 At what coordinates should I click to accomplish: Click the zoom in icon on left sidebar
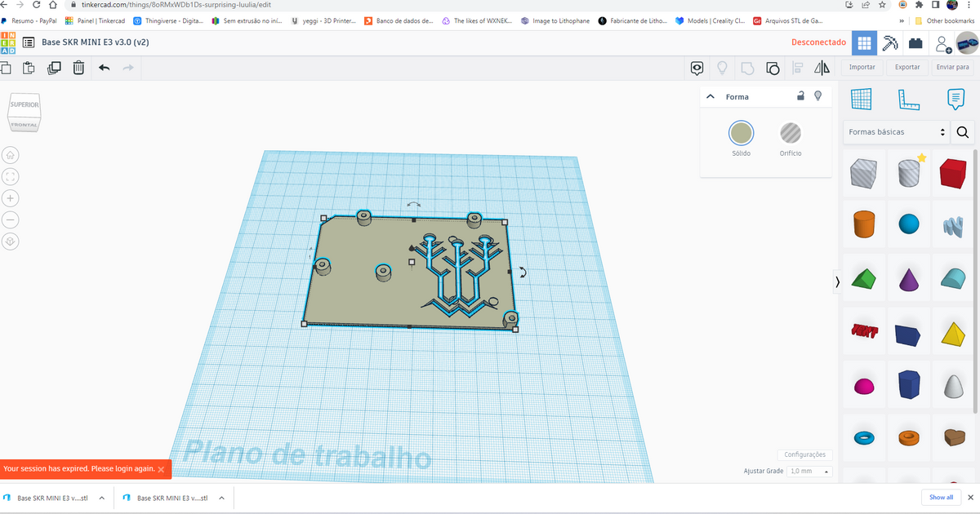point(10,197)
